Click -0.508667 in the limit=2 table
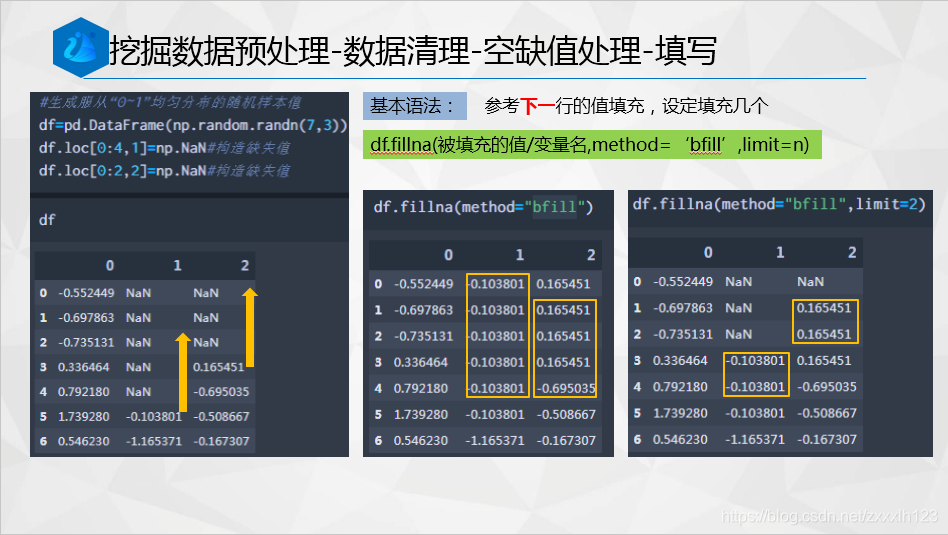Image resolution: width=948 pixels, height=535 pixels. (x=826, y=413)
